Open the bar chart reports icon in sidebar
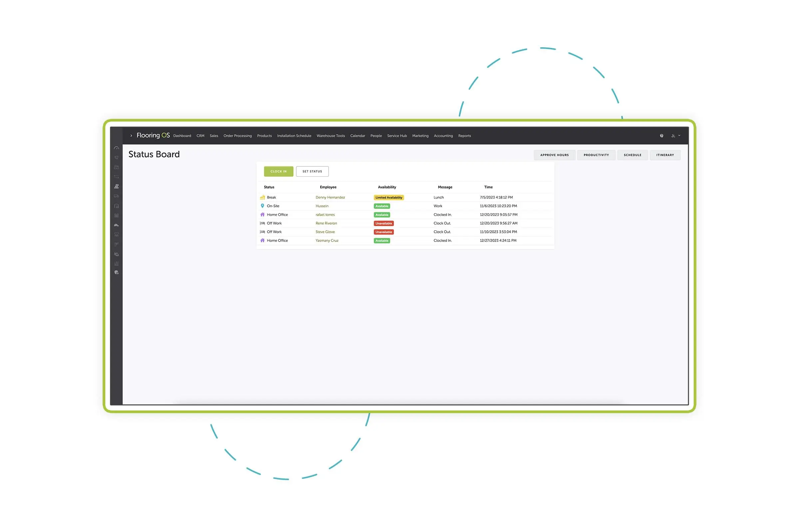 click(117, 263)
